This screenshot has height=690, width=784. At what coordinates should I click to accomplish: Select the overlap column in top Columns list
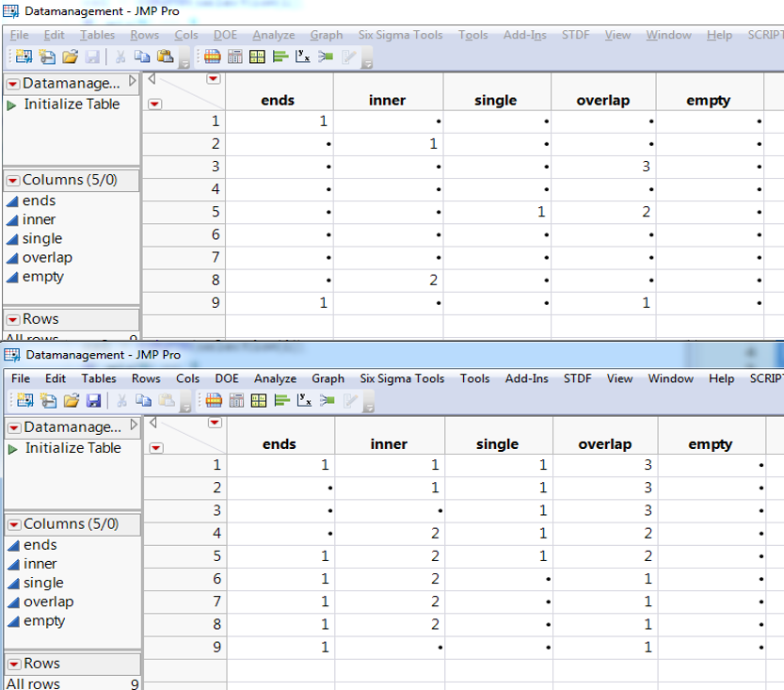coord(47,257)
